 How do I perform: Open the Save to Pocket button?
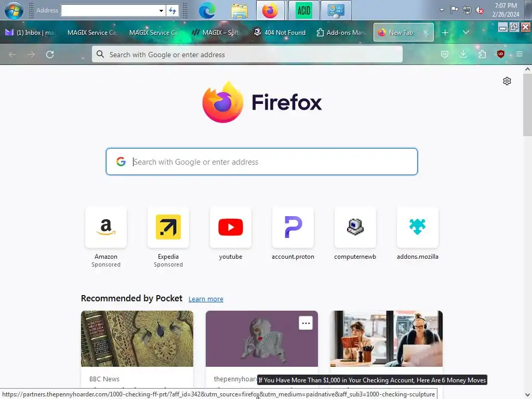pyautogui.click(x=445, y=54)
